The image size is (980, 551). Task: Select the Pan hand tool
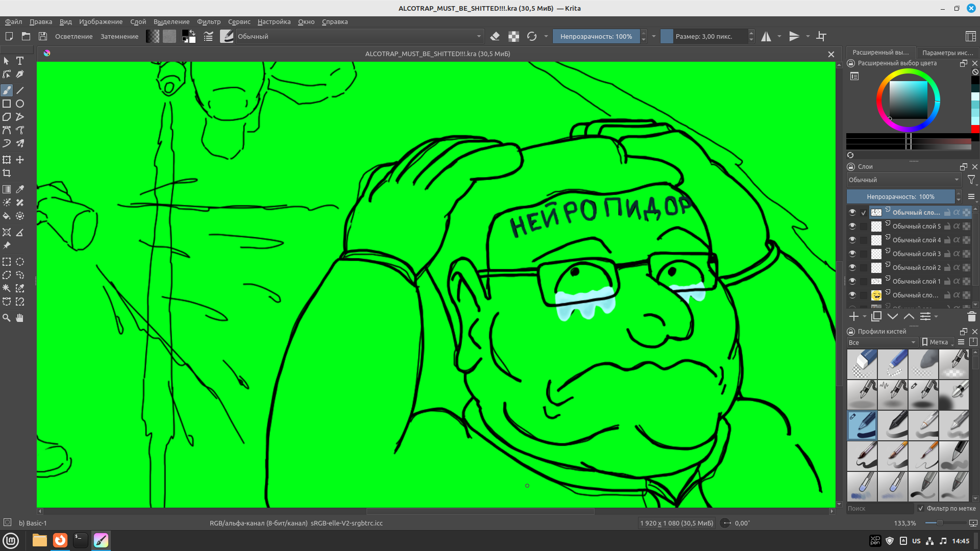(20, 318)
